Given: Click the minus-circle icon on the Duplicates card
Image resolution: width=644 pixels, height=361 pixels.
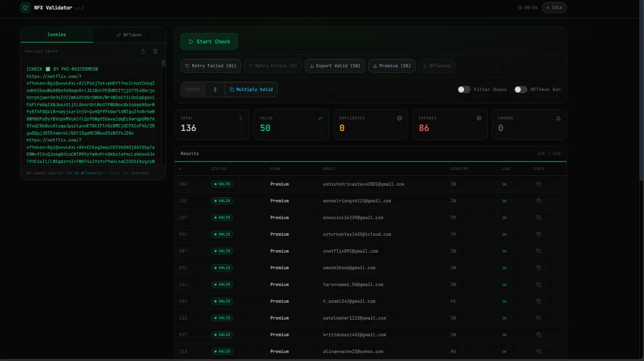Looking at the screenshot, I should pos(399,118).
